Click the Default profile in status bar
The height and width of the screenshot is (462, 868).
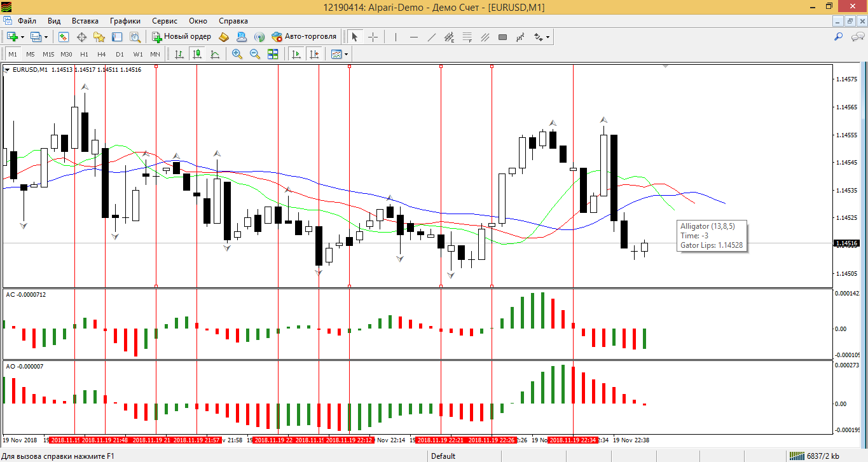coord(443,456)
